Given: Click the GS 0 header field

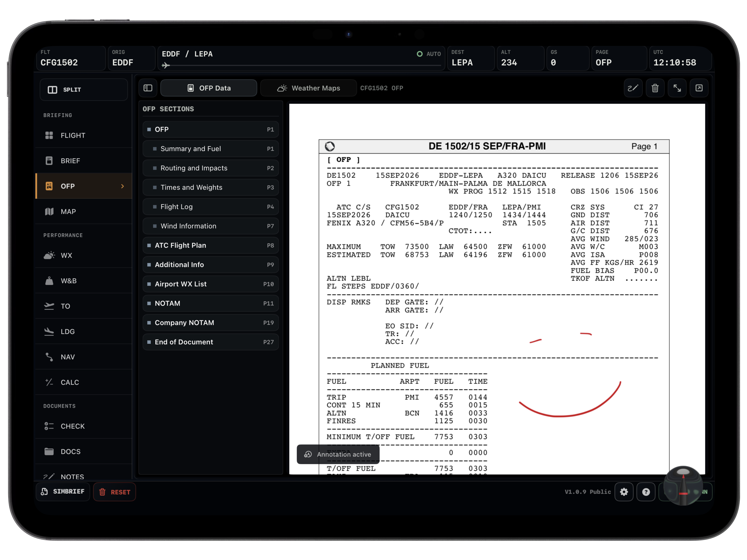Looking at the screenshot, I should 568,58.
